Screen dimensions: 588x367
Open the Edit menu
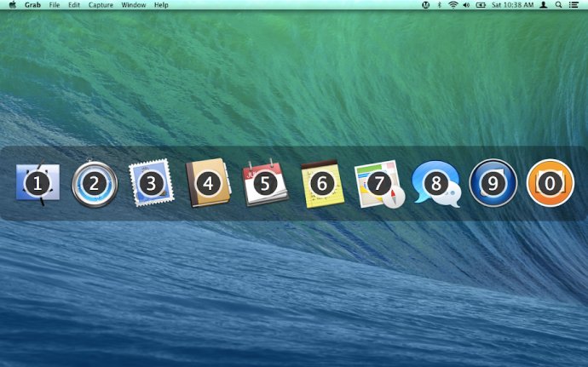point(74,5)
